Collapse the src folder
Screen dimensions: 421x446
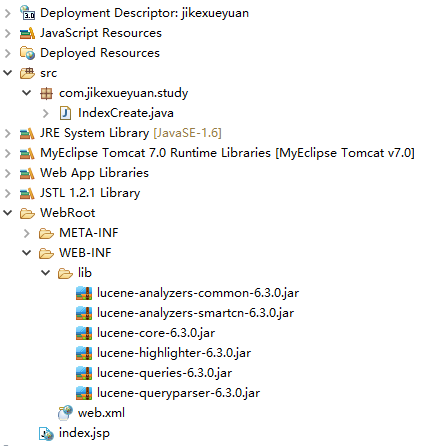8,73
